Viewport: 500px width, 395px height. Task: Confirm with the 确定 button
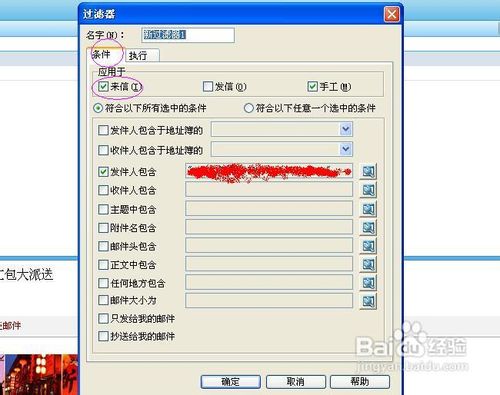(230, 382)
